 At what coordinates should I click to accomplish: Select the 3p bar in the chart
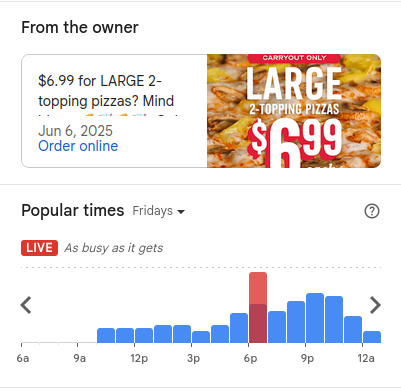pos(201,337)
